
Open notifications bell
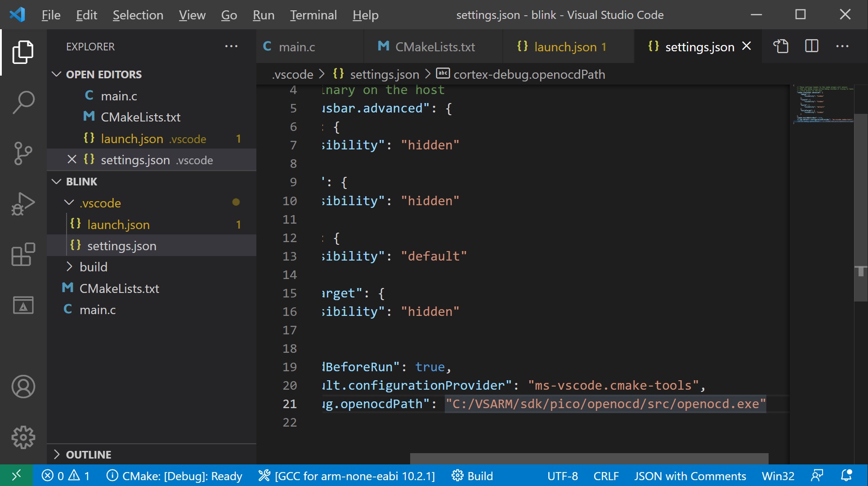[846, 475]
